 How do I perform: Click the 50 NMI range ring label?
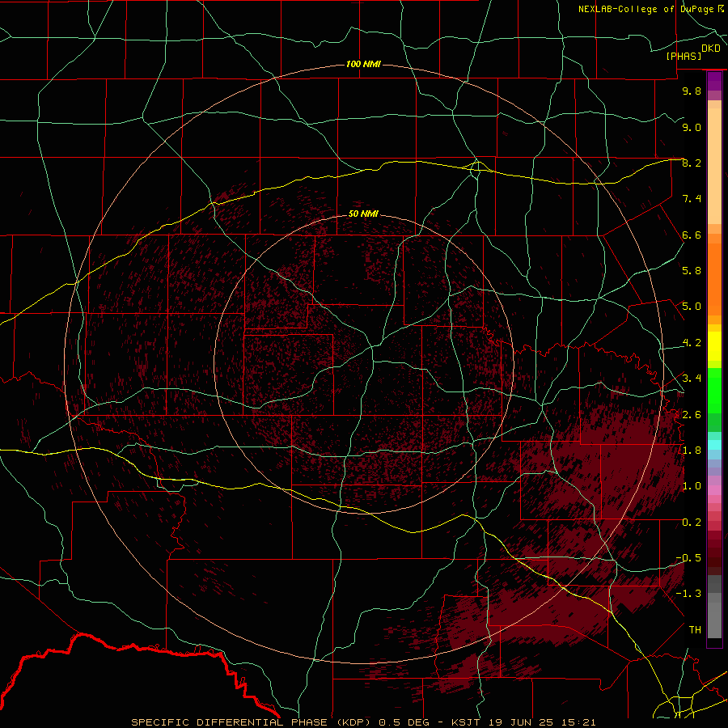(x=363, y=214)
